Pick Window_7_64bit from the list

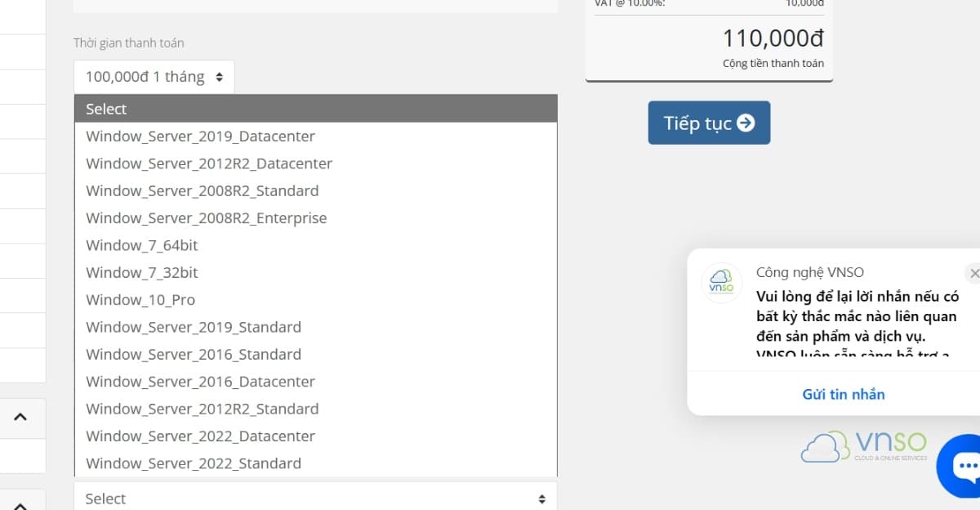coord(315,245)
